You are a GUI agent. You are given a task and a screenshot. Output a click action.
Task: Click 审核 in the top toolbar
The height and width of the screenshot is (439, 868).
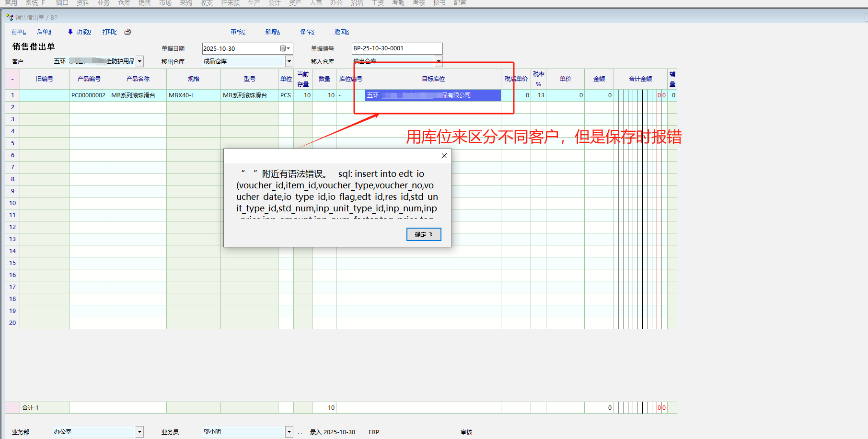click(x=238, y=32)
